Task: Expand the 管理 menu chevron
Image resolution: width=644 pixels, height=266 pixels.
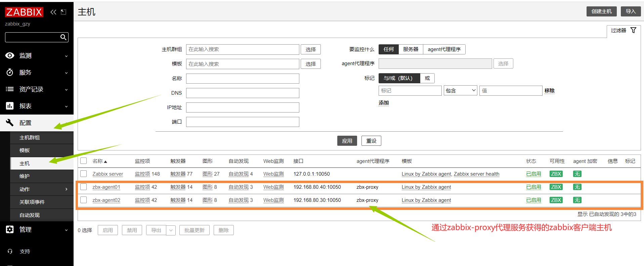Action: 66,230
